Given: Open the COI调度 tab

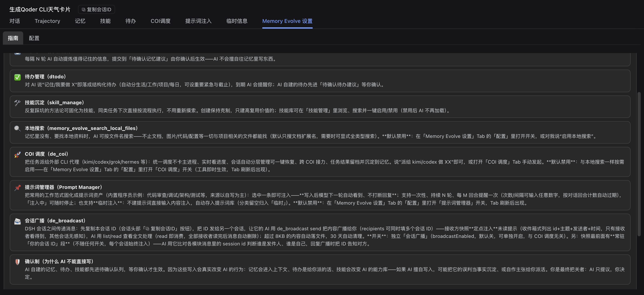Looking at the screenshot, I should pyautogui.click(x=160, y=21).
